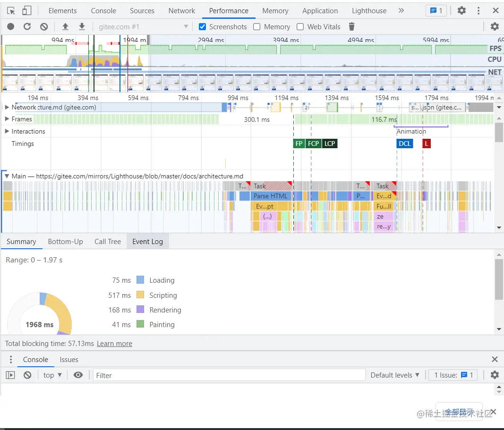This screenshot has height=430, width=504.
Task: Open the console drawer three-dot menu
Action: point(10,359)
